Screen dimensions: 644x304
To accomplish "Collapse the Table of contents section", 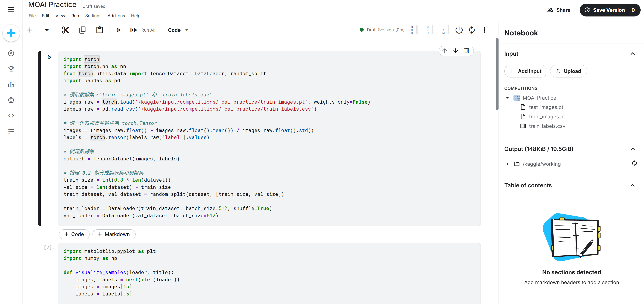I will pos(632,185).
